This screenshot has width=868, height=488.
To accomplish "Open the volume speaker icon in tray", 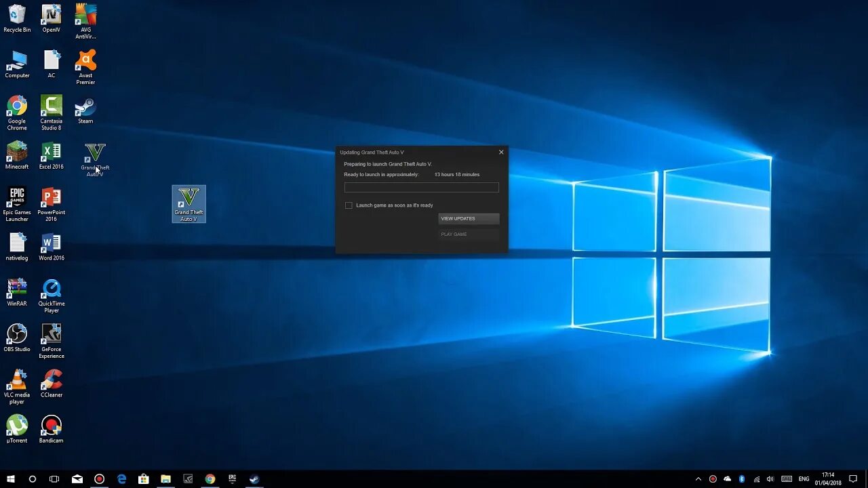I will tap(771, 479).
